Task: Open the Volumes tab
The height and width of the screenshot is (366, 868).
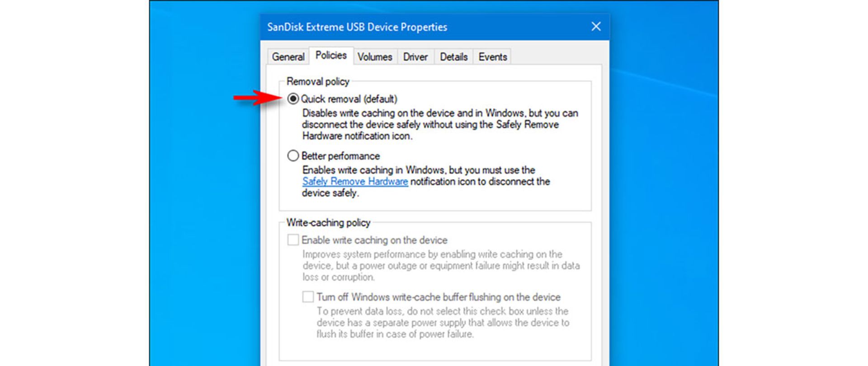Action: (x=375, y=57)
